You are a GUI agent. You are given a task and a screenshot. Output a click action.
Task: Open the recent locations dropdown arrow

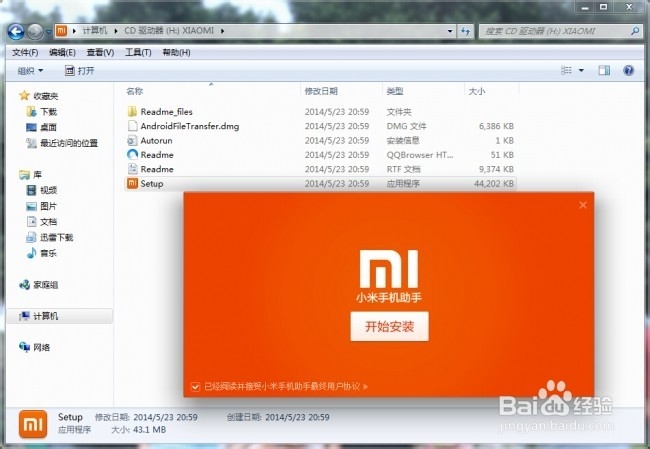coord(49,32)
